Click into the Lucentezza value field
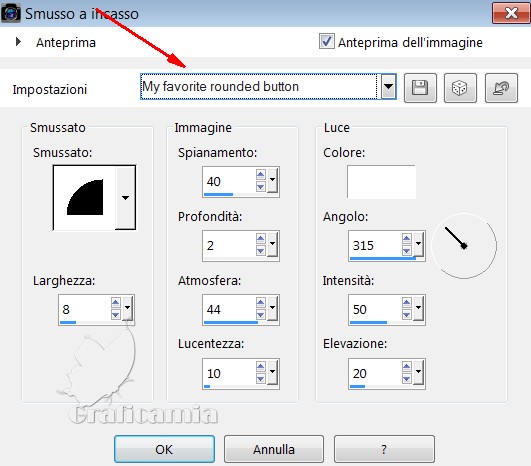The height and width of the screenshot is (466, 531). 229,374
